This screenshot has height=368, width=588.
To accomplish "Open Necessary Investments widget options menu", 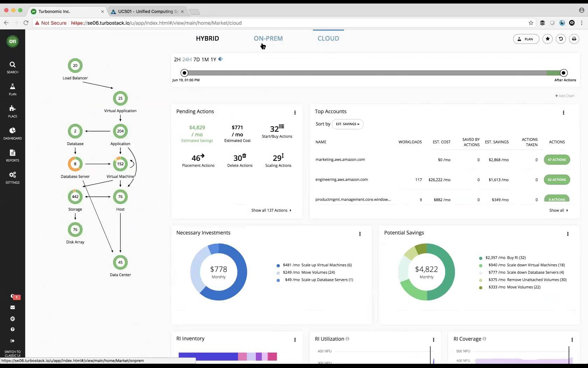I will 360,234.
